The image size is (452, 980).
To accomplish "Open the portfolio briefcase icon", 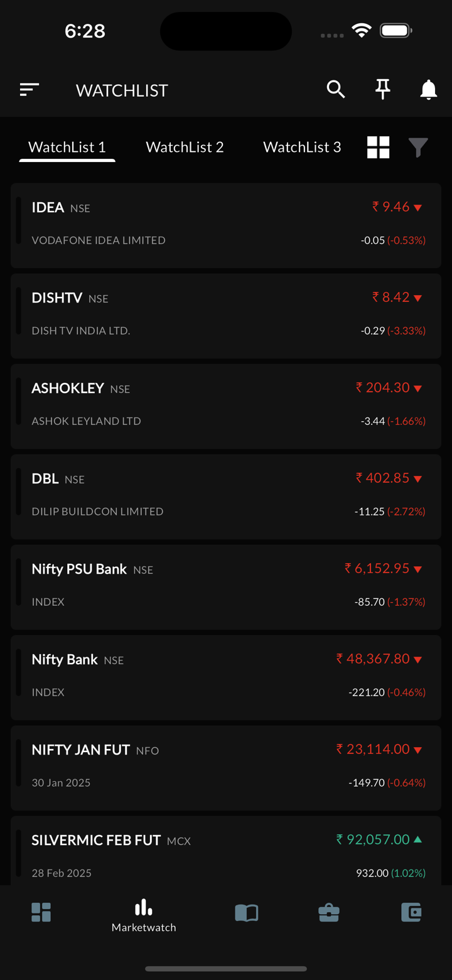I will tap(328, 912).
